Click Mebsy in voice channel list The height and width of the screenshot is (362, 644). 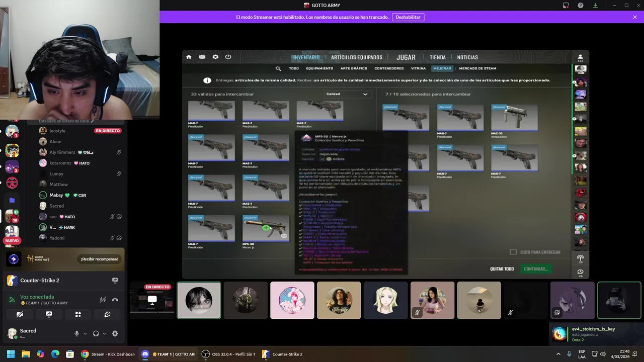click(x=56, y=195)
